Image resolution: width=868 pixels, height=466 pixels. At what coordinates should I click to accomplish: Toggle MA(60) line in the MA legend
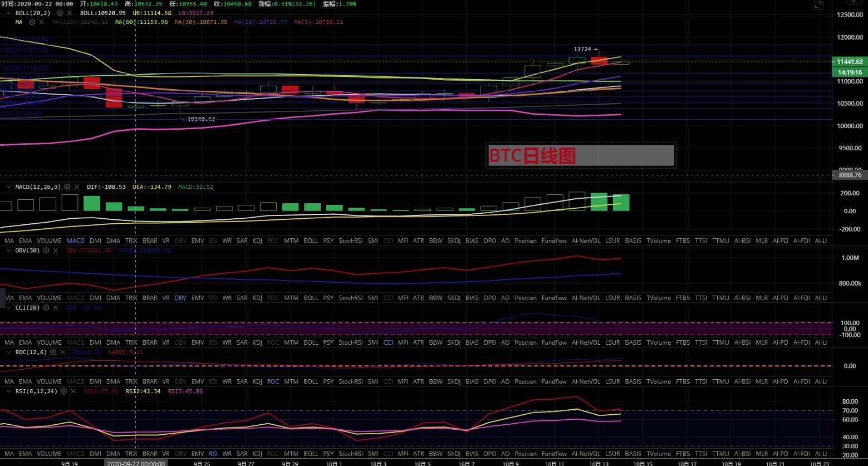tap(141, 22)
